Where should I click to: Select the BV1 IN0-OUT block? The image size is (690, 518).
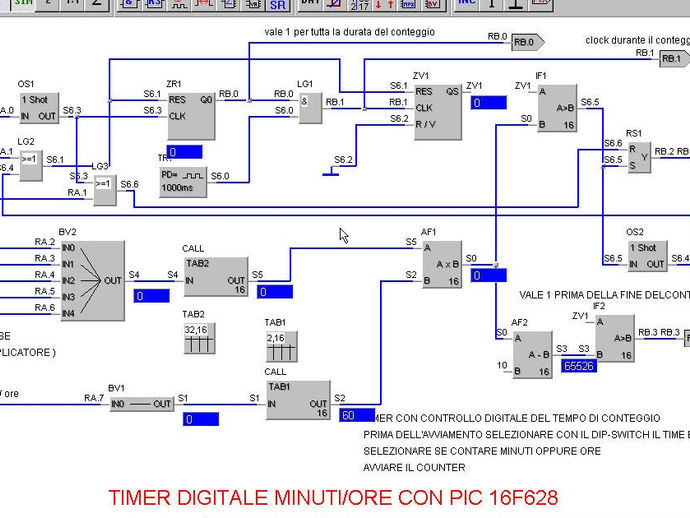(x=142, y=404)
